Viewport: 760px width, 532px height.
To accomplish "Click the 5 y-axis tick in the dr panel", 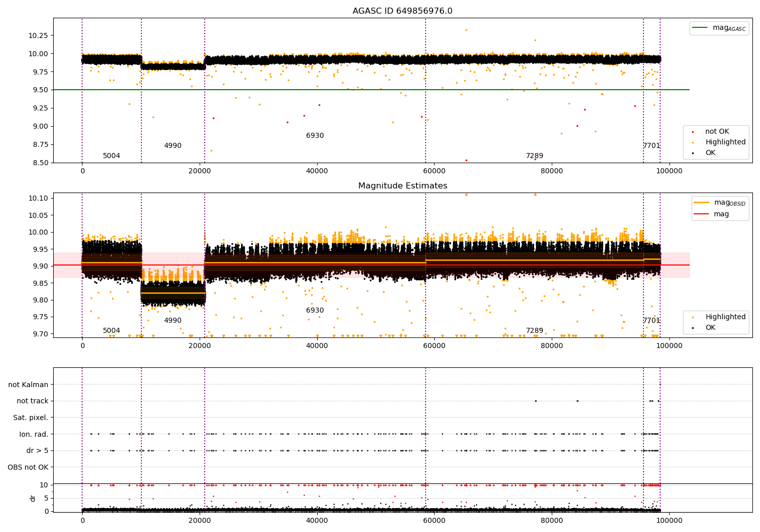I will click(x=47, y=498).
